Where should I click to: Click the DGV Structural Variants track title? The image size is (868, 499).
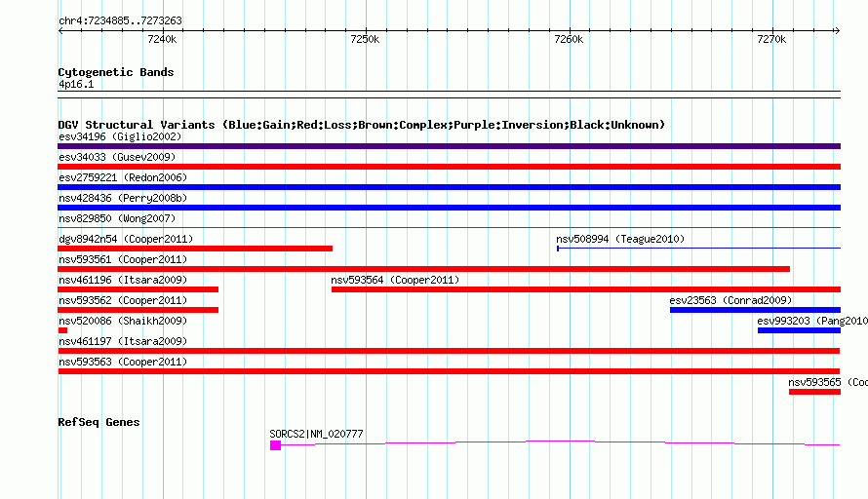tap(361, 125)
